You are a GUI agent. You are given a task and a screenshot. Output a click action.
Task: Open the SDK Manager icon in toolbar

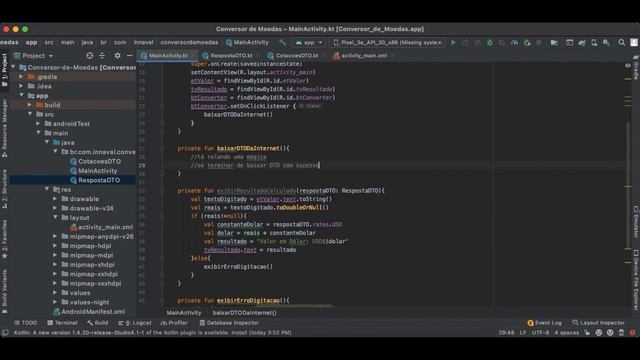606,42
